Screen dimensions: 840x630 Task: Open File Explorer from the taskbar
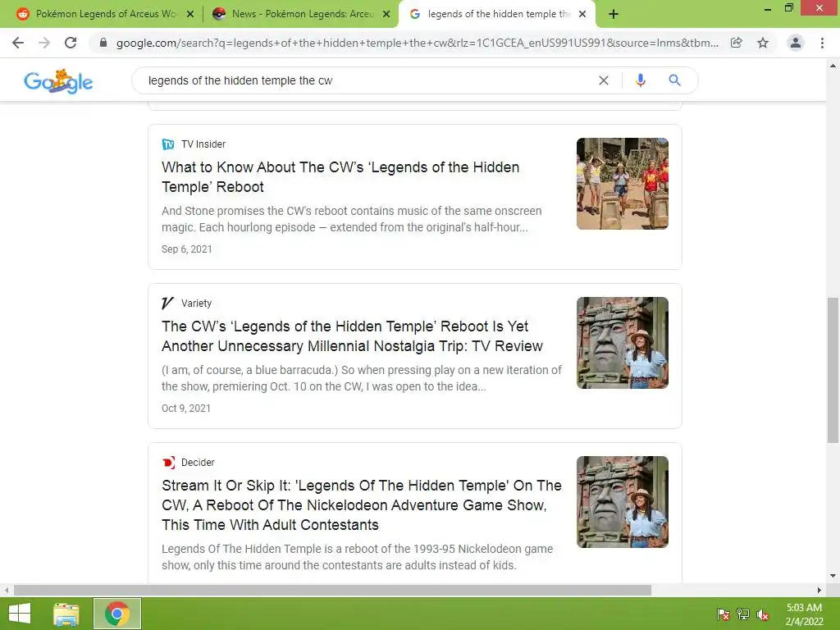(x=66, y=614)
